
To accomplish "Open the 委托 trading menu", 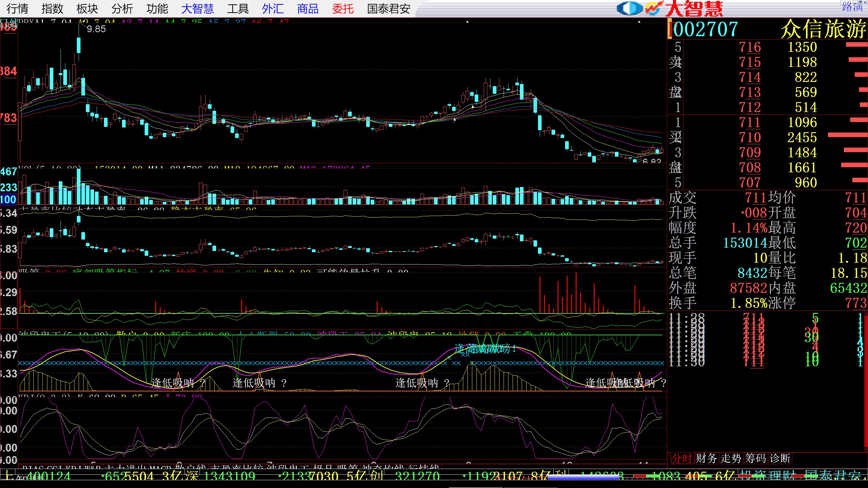I will (342, 9).
